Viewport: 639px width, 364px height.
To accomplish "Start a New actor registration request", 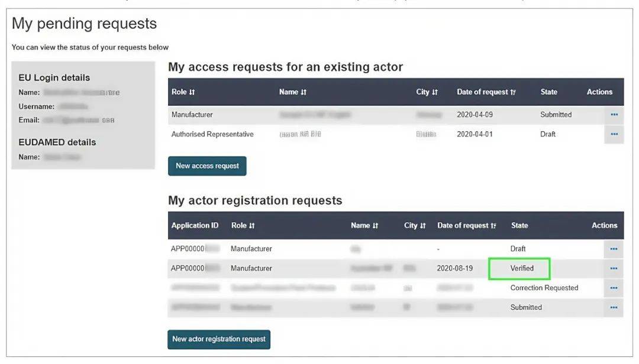I will pos(219,339).
